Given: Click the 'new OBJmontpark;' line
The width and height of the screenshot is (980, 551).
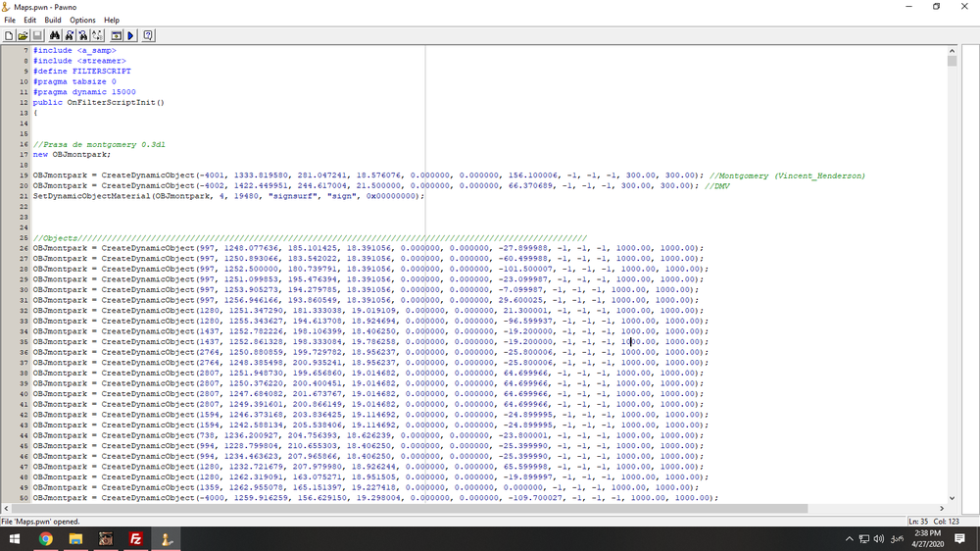Looking at the screenshot, I should 72,155.
